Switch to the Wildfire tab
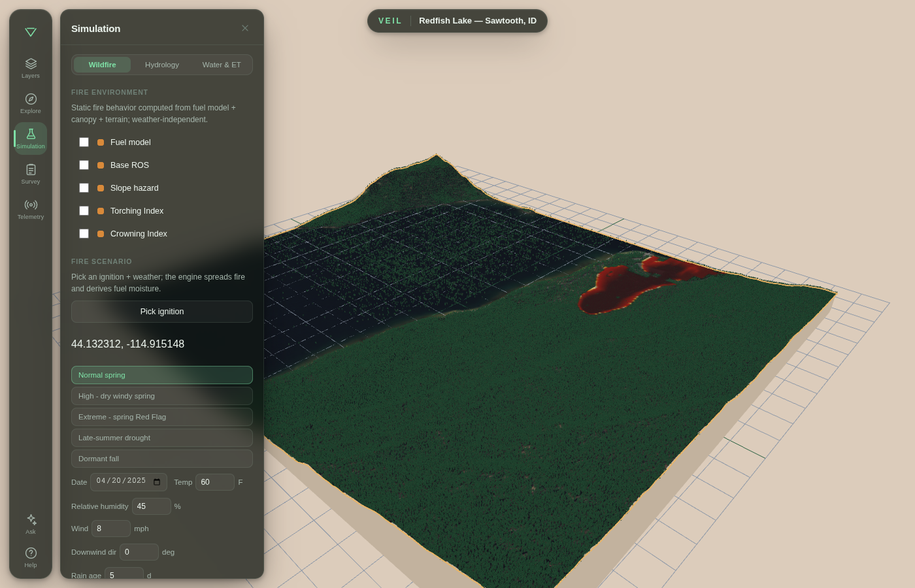 click(x=102, y=65)
